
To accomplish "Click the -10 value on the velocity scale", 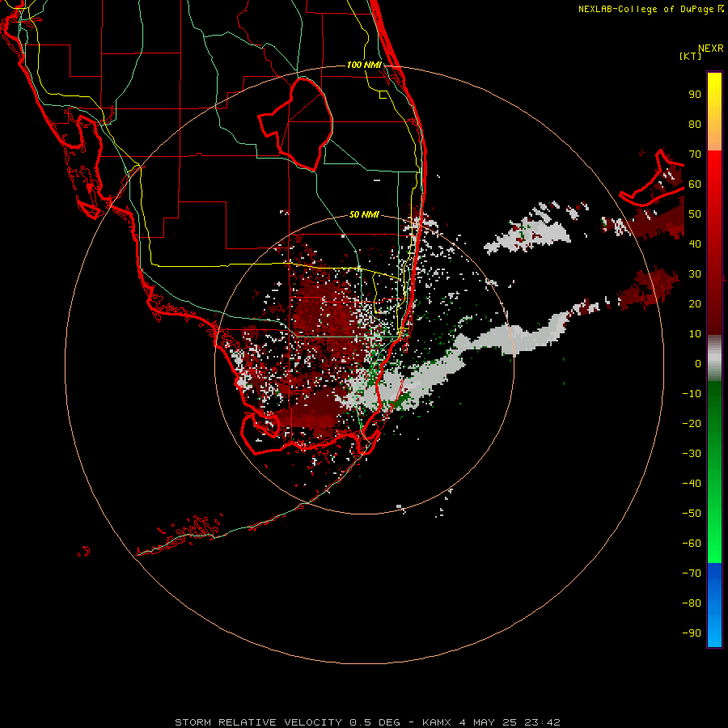I will pos(692,394).
